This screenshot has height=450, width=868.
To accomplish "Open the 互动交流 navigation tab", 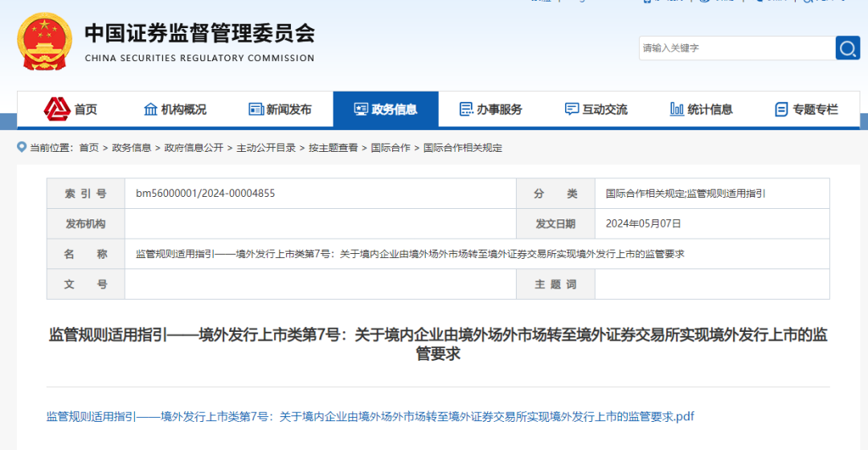I will pos(596,109).
